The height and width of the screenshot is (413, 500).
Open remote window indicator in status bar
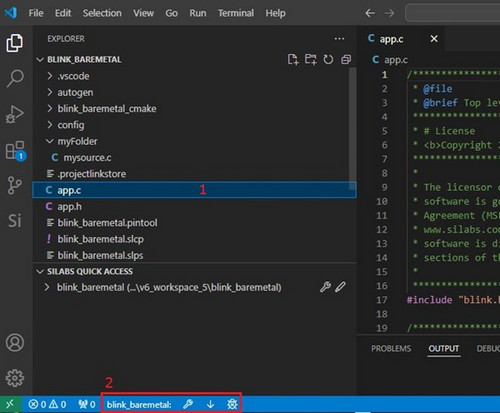[11, 404]
